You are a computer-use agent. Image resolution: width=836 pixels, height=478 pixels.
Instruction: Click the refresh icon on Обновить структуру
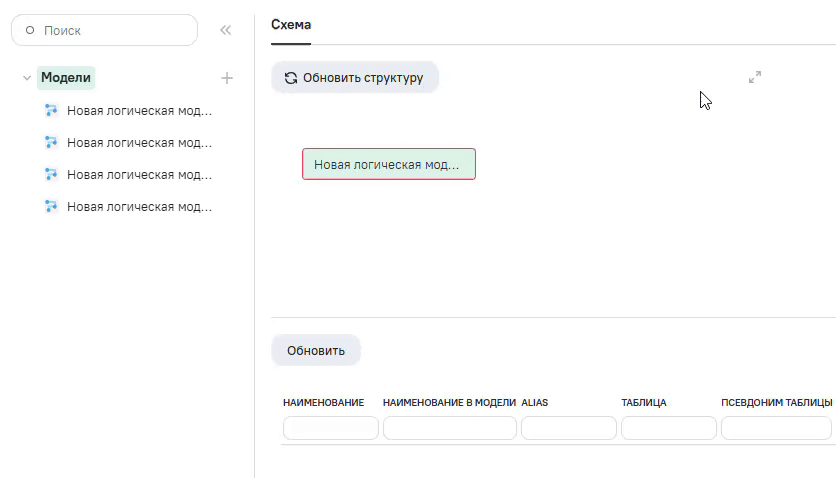[291, 78]
